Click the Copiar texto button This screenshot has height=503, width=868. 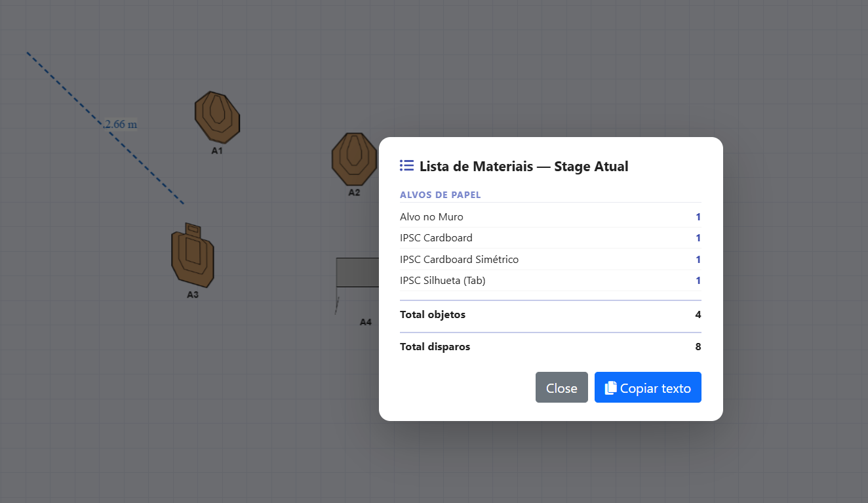click(x=648, y=388)
